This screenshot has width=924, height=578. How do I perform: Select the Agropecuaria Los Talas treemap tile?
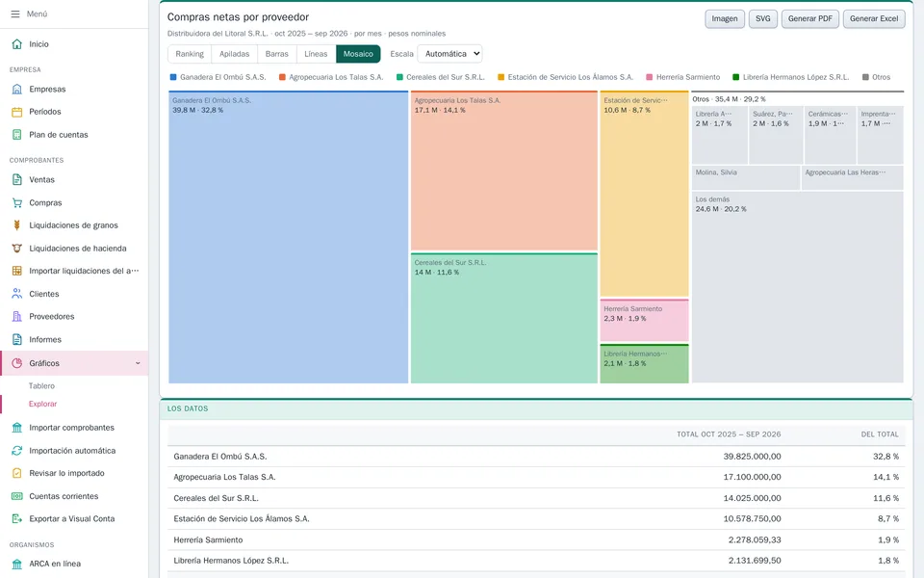[x=503, y=171]
